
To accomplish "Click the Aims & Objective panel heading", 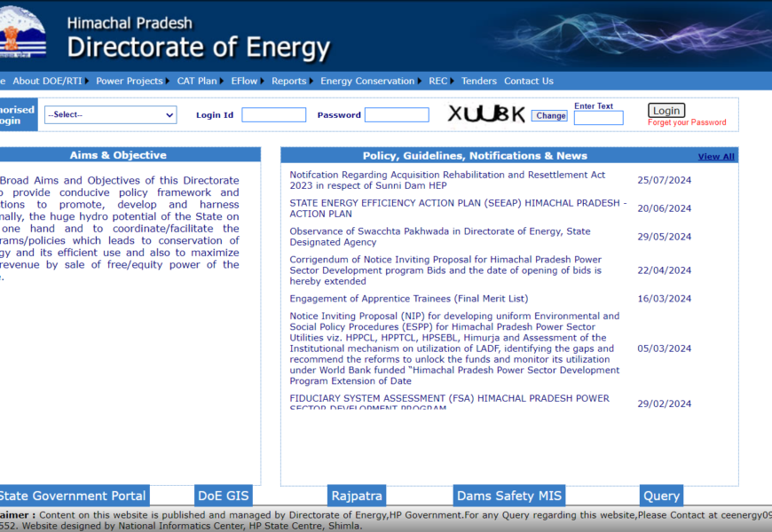I will pyautogui.click(x=118, y=155).
